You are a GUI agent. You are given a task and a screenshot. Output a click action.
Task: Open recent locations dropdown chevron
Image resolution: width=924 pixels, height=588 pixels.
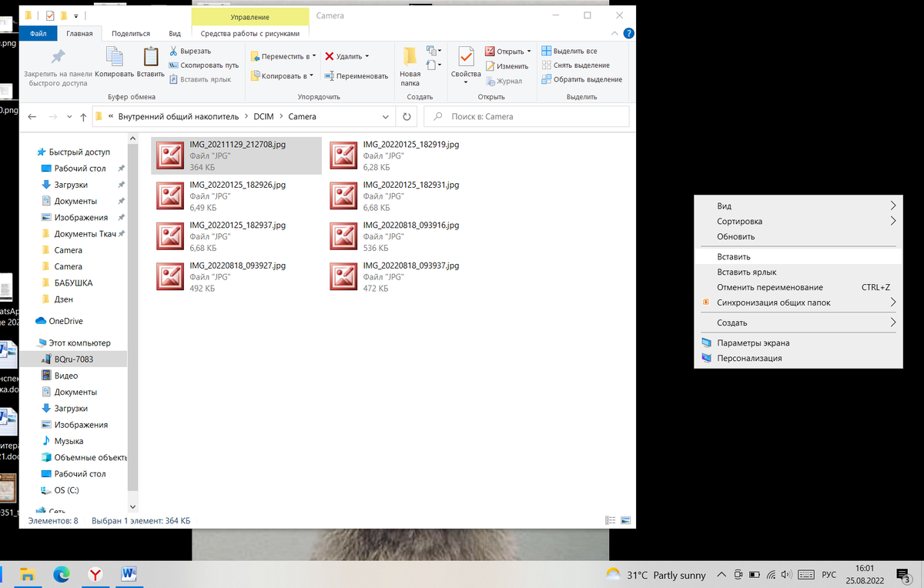(x=68, y=117)
